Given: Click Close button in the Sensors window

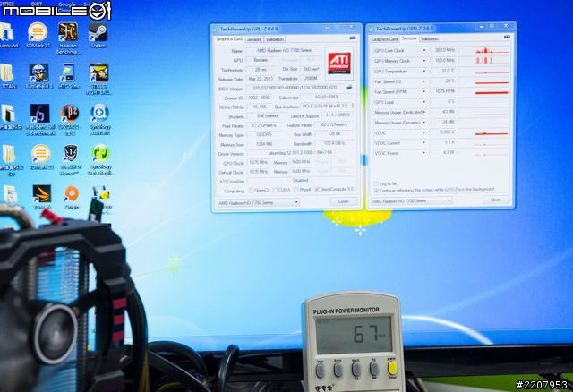Looking at the screenshot, I should click(495, 200).
